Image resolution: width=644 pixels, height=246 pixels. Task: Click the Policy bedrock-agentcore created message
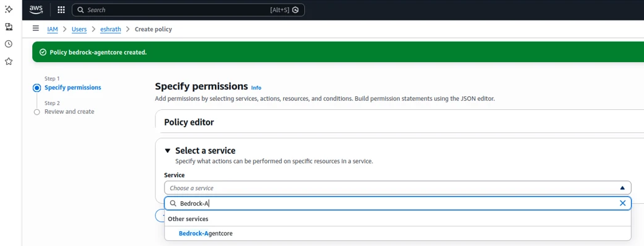point(98,52)
